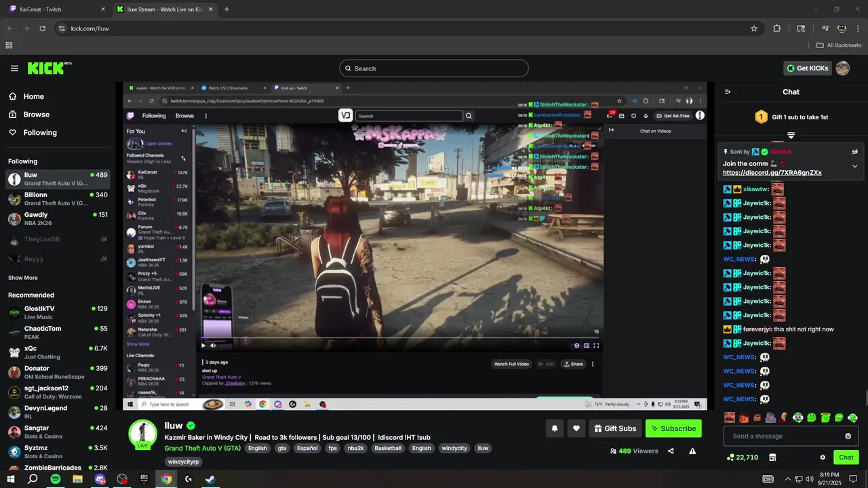Open Donator recommended channel

click(58, 372)
